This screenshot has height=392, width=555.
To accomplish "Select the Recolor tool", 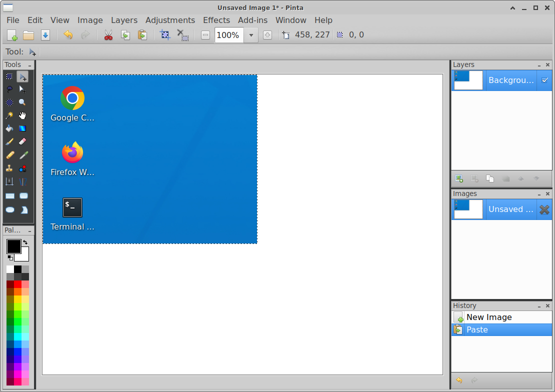I will tap(22, 168).
